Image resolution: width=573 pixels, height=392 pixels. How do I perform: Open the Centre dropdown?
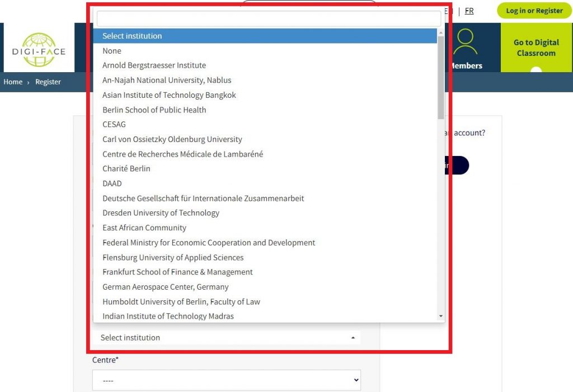[226, 380]
